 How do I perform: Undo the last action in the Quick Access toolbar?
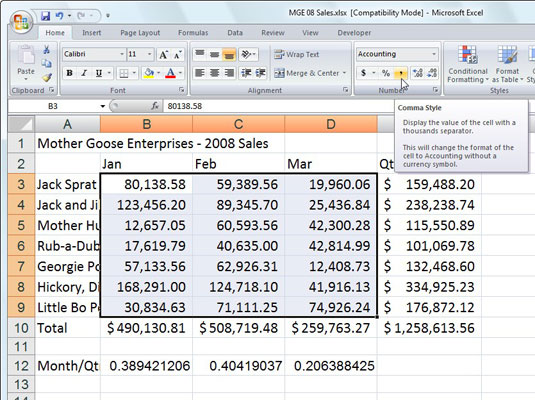[59, 16]
